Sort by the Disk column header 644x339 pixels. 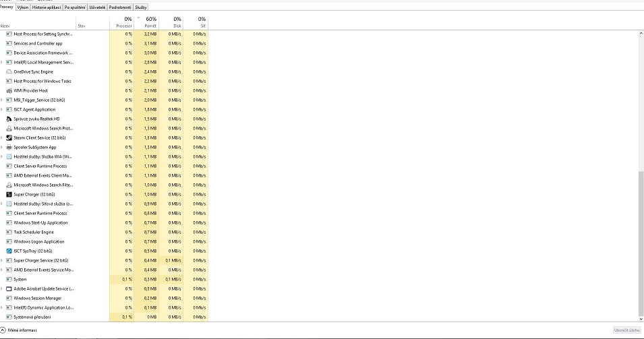[x=171, y=22]
